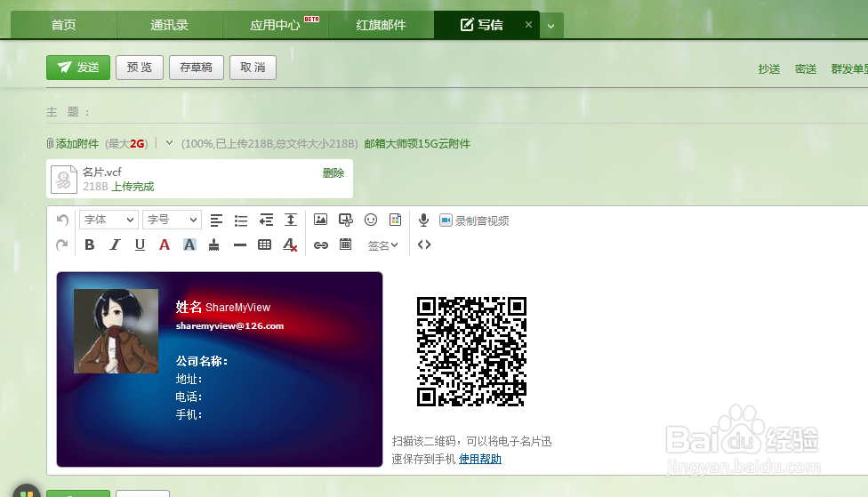The image size is (868, 497).
Task: Insert a table
Action: coord(265,244)
